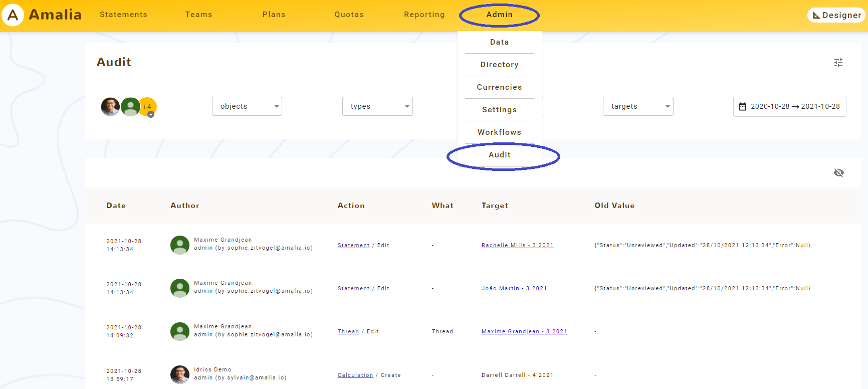This screenshot has width=868, height=389.
Task: Click the first user avatar photo filter
Action: (x=110, y=107)
